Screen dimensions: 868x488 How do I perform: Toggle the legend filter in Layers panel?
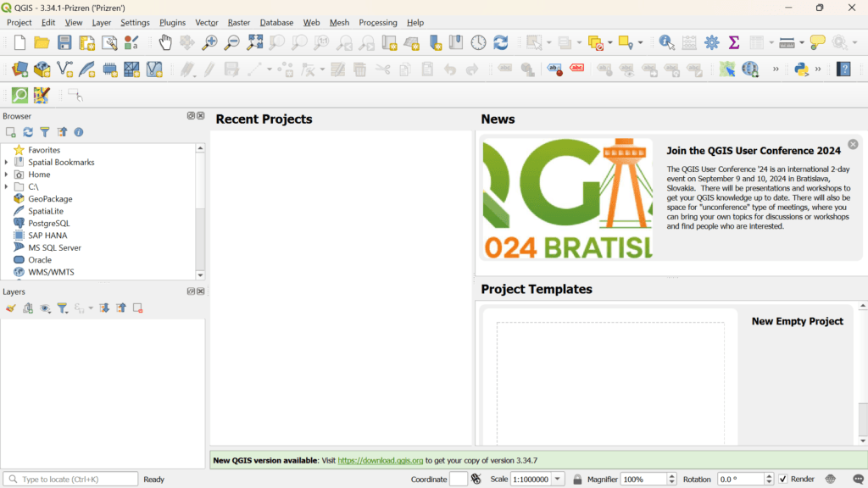(x=64, y=308)
